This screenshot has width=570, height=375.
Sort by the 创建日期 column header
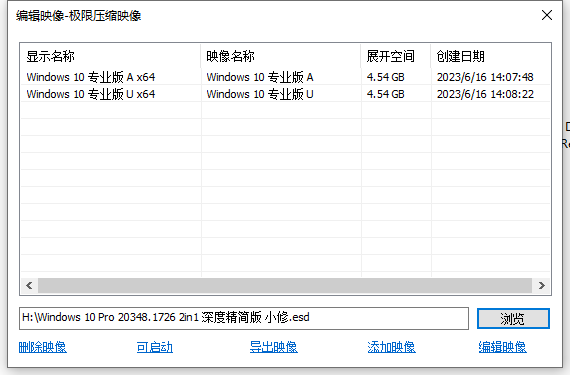tap(490, 56)
